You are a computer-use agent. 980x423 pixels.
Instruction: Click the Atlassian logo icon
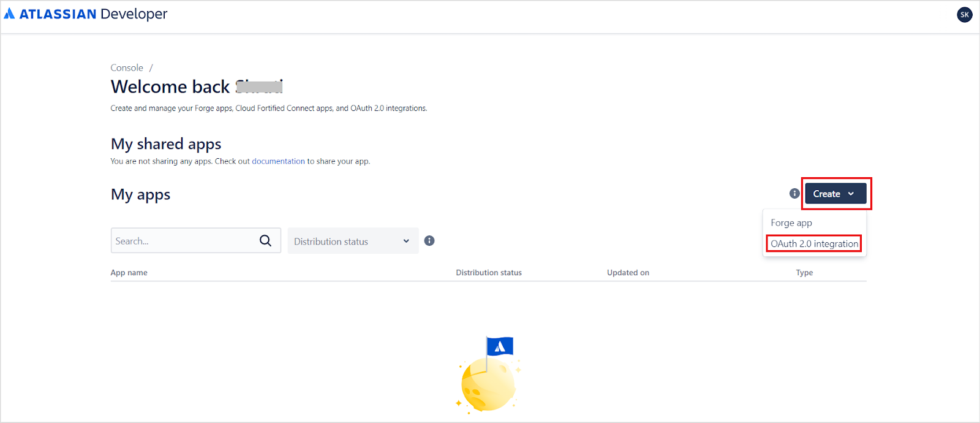click(x=9, y=13)
